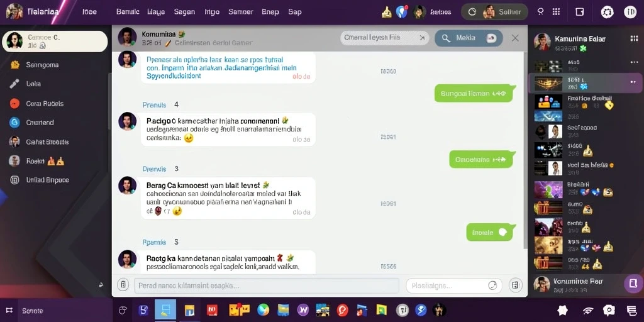Click the Sether profile pill
The image size is (644, 322).
[494, 12]
